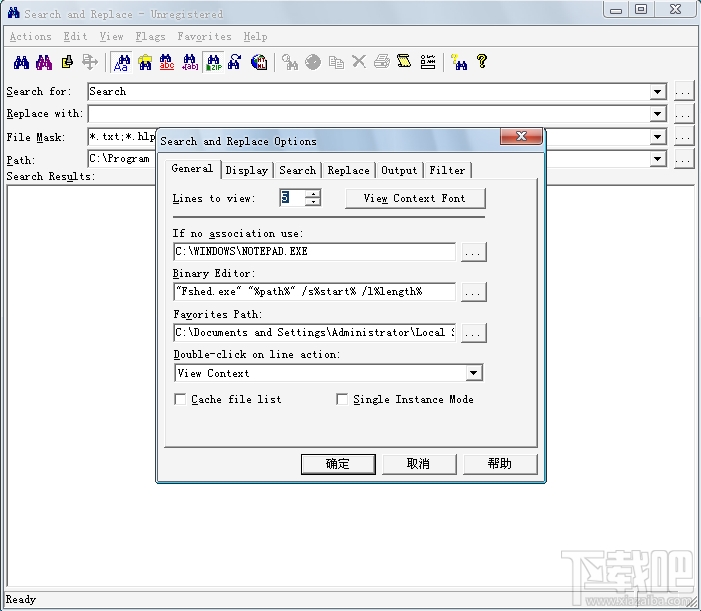The image size is (701, 611).
Task: Switch to the Display tab
Action: pyautogui.click(x=247, y=170)
